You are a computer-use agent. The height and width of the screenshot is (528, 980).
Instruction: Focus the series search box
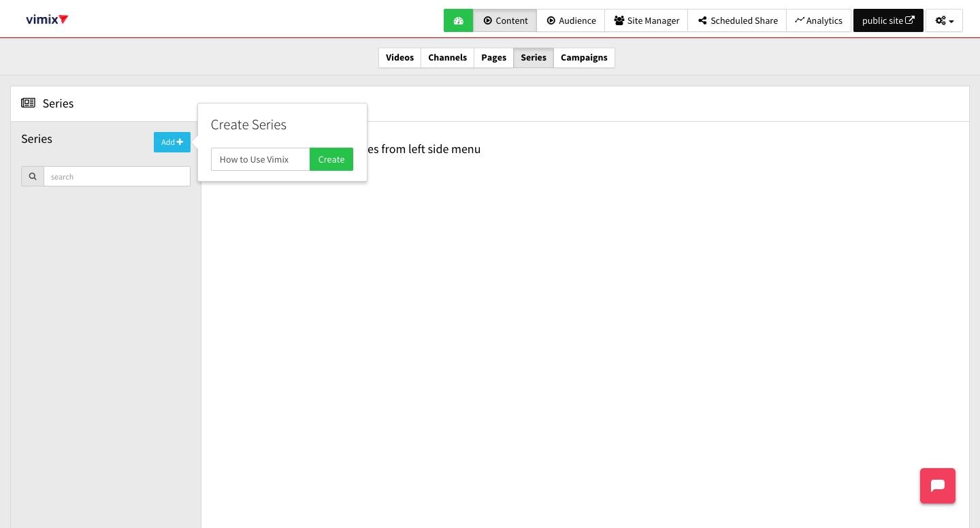[x=117, y=176]
